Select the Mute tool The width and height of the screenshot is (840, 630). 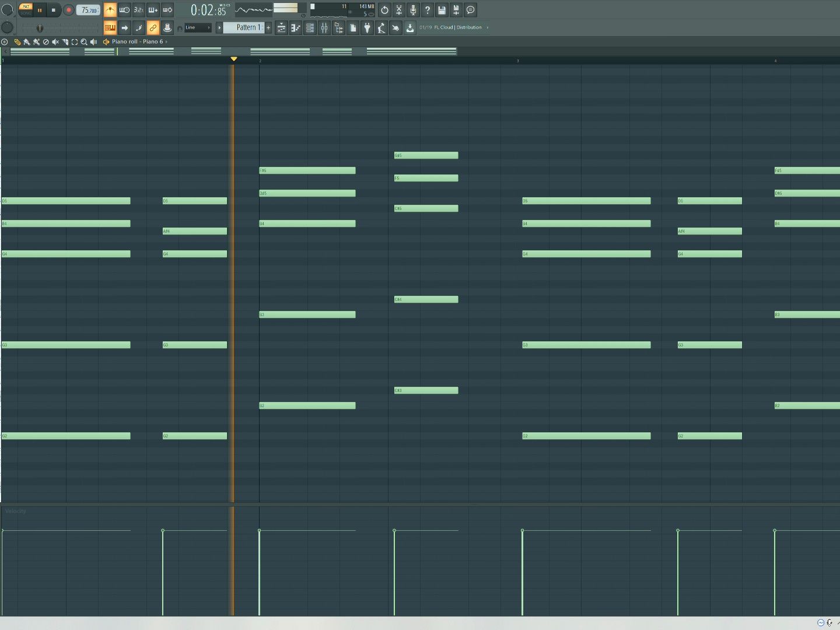pos(55,42)
